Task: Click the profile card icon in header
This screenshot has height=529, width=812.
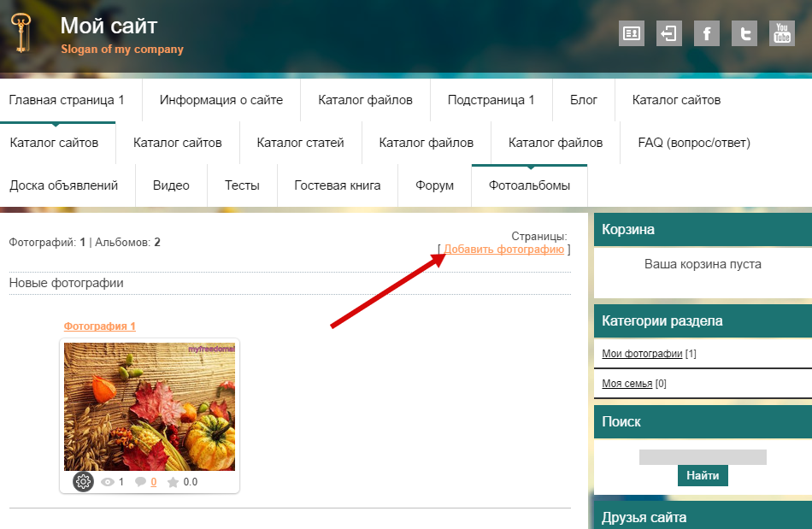Action: tap(631, 33)
